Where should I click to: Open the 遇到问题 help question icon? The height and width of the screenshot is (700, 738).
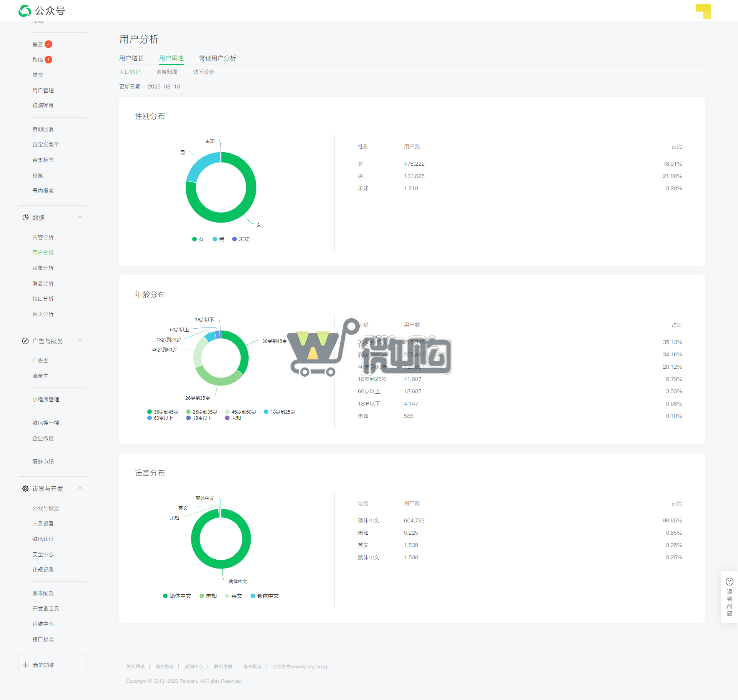729,582
